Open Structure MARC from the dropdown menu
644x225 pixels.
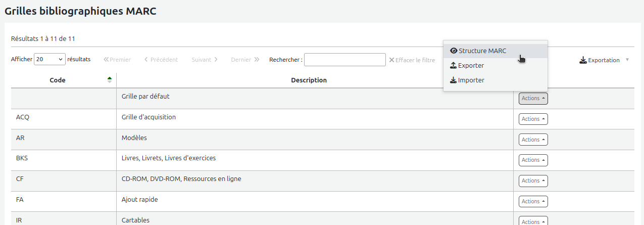[495, 51]
